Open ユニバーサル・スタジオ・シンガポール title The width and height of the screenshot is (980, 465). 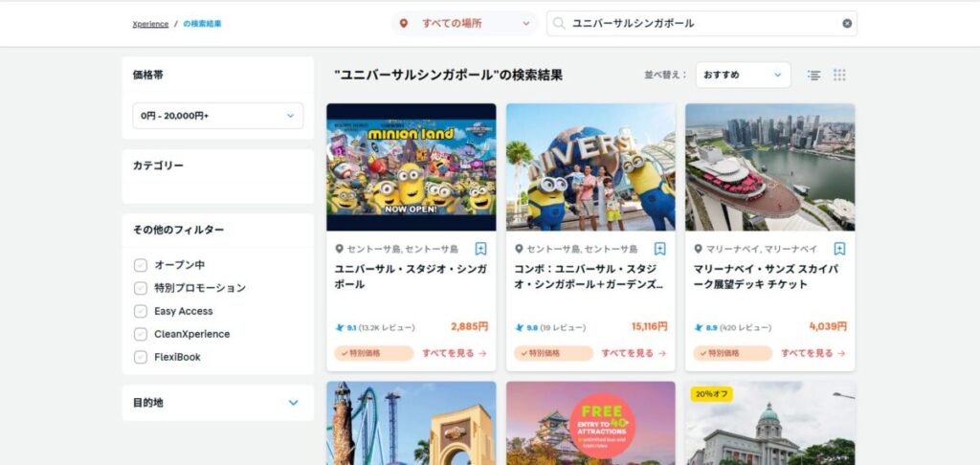(412, 277)
